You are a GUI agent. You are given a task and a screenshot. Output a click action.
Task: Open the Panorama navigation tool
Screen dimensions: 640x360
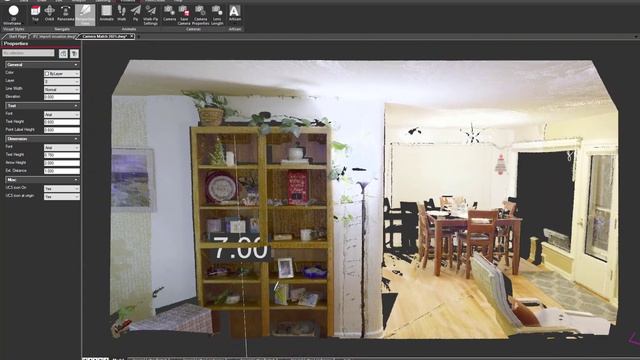point(65,14)
